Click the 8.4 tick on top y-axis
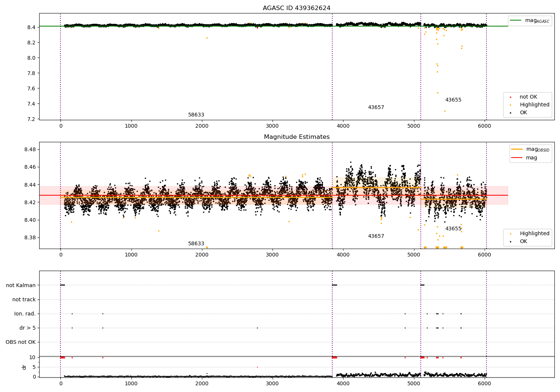This screenshot has width=560, height=392. point(32,27)
